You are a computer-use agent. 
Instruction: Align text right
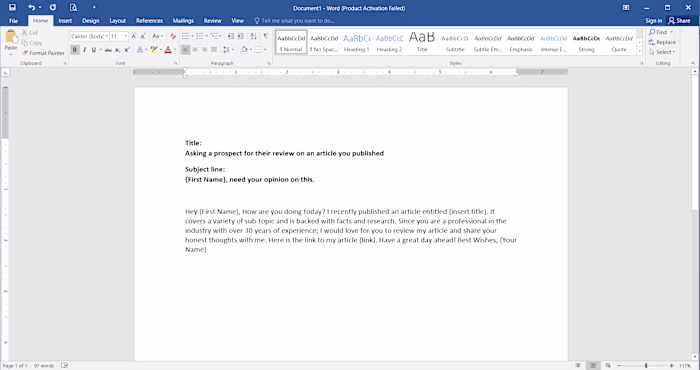tap(204, 50)
